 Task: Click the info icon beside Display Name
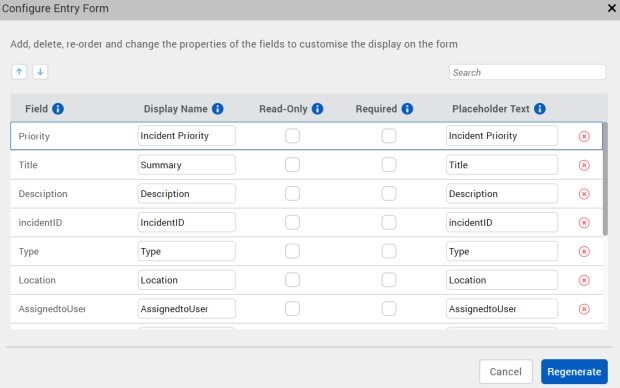pyautogui.click(x=217, y=109)
